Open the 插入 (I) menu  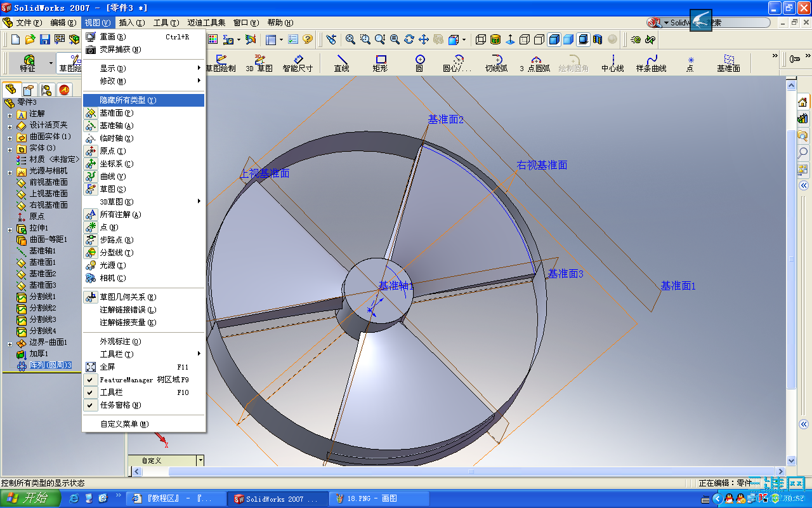click(x=131, y=23)
